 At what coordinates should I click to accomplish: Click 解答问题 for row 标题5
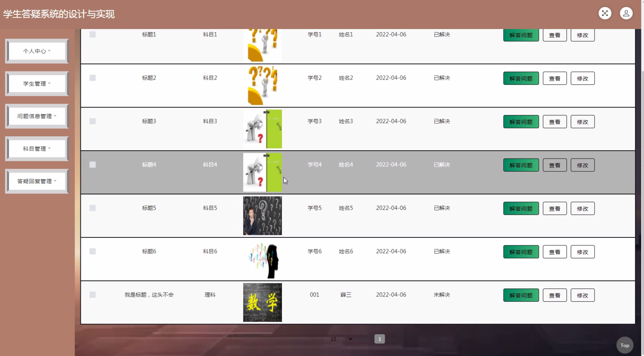point(521,208)
